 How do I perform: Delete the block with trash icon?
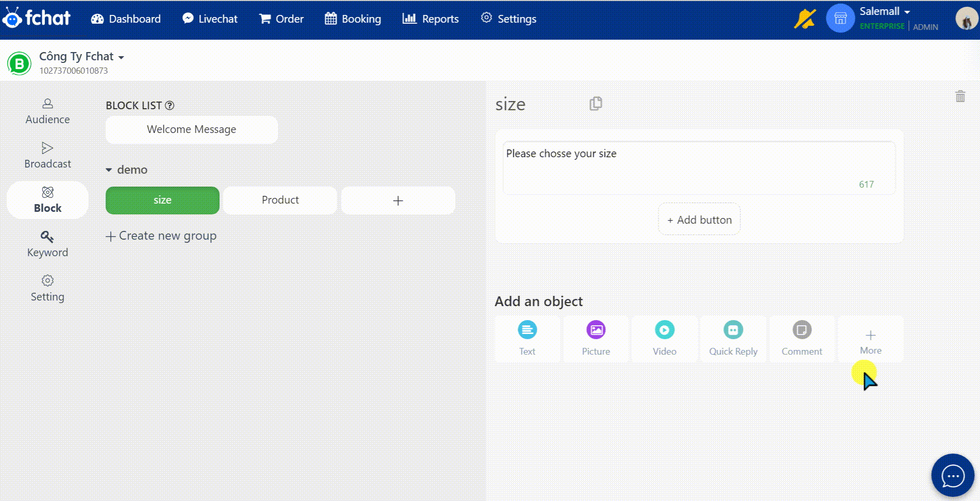click(x=960, y=96)
